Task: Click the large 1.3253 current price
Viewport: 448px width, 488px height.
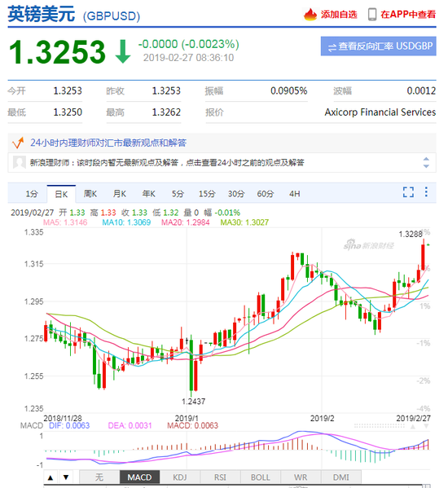Action: 58,51
